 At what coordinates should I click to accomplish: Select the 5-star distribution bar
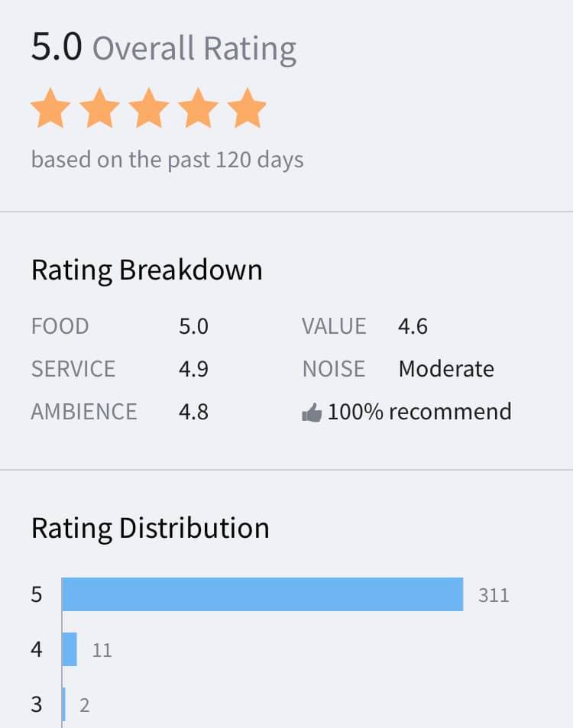[x=262, y=594]
